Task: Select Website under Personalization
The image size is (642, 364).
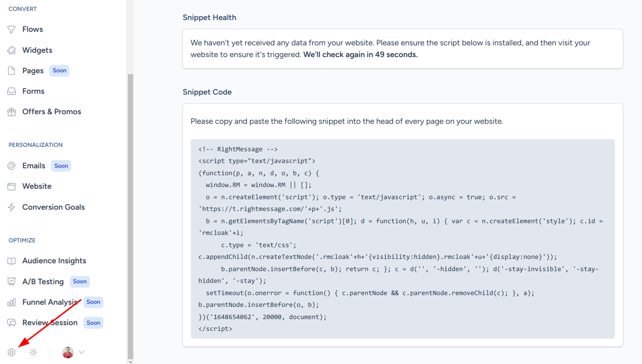Action: click(37, 186)
